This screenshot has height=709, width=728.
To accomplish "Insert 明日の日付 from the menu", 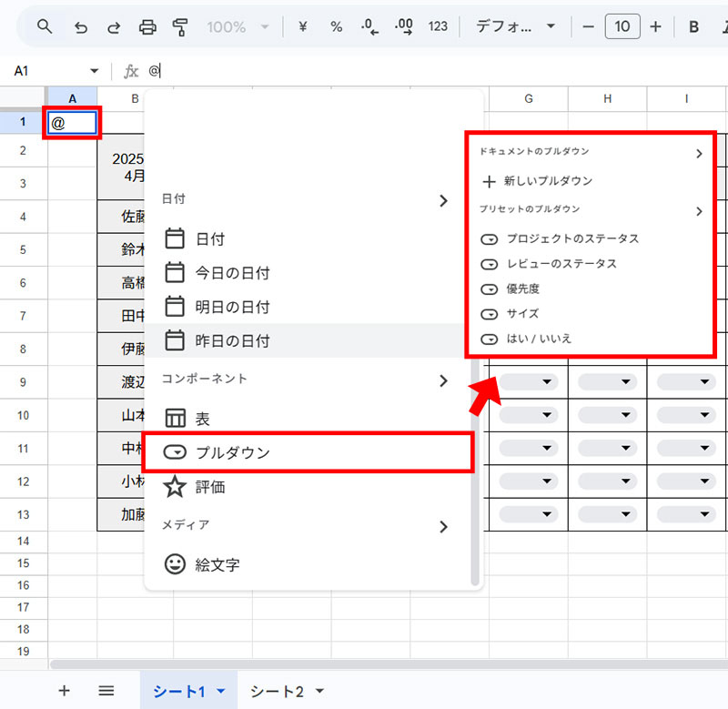I will pyautogui.click(x=304, y=307).
